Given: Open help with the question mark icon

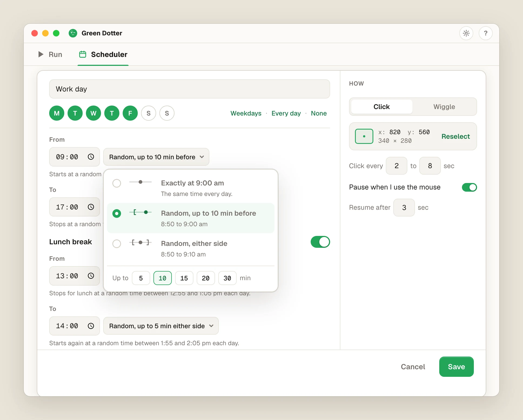Looking at the screenshot, I should point(486,33).
